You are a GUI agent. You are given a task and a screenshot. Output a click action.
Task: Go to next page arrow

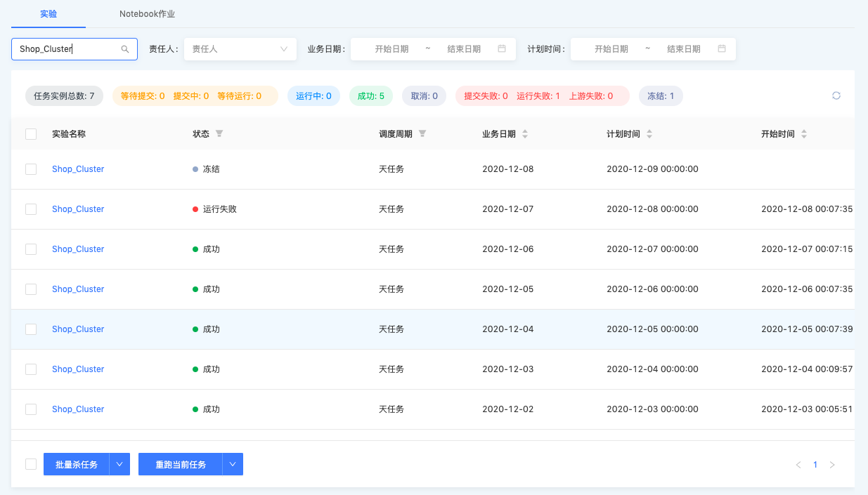(832, 465)
